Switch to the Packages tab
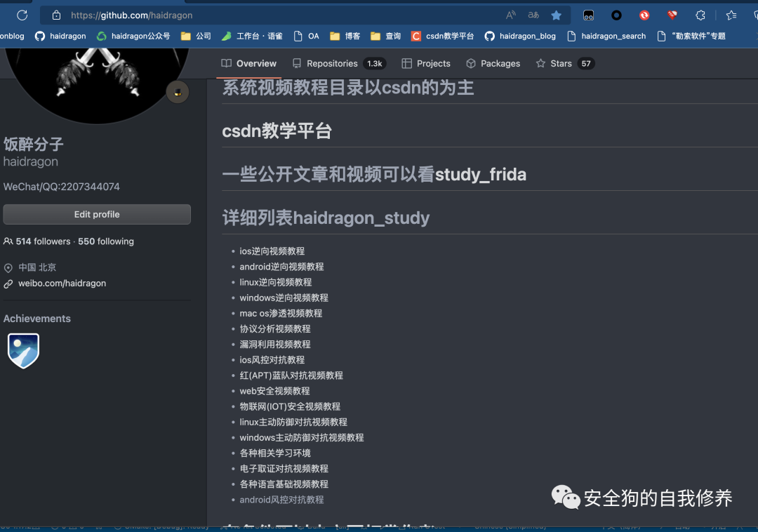The image size is (758, 532). tap(493, 63)
